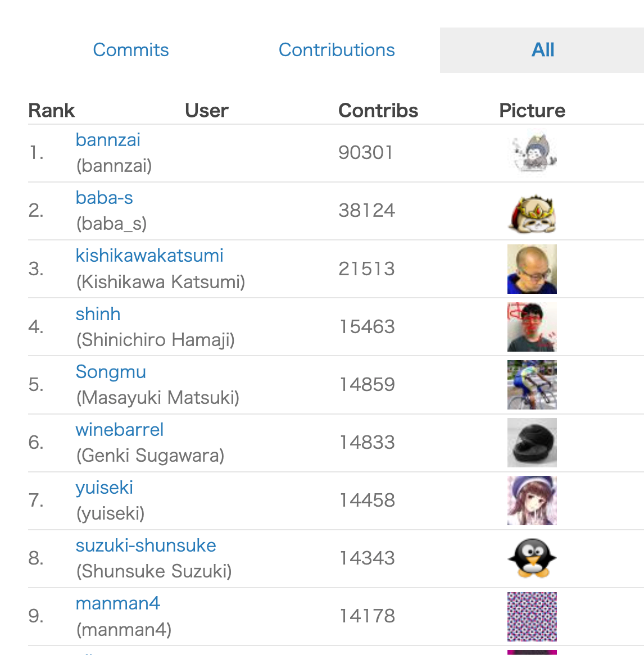Viewport: 644px width, 655px height.
Task: Click kishikawakatsumi's photo avatar
Action: 532,269
